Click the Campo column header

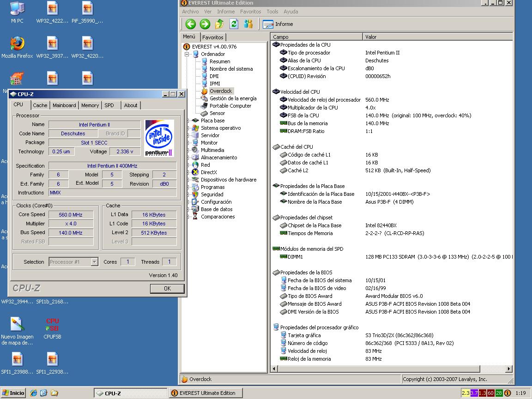pos(316,36)
